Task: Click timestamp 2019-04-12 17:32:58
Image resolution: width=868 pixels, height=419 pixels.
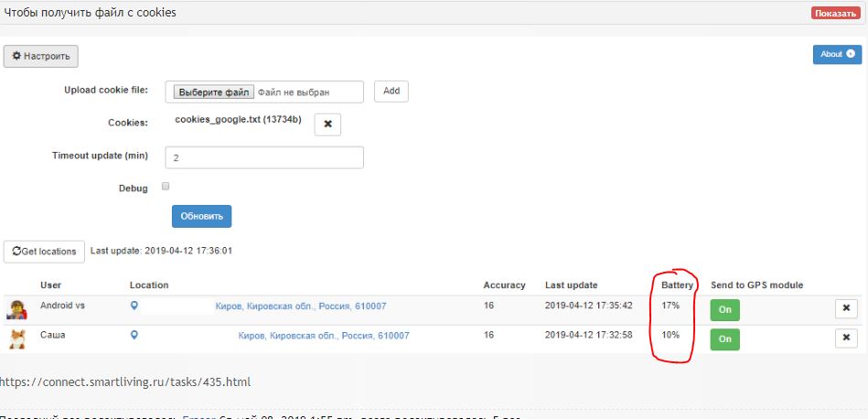Action: [588, 335]
